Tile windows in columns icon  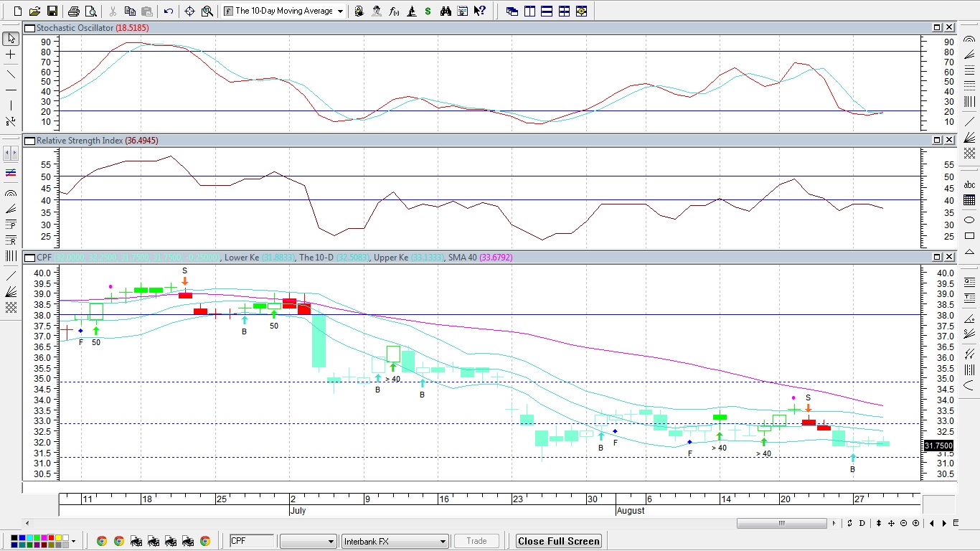(x=529, y=11)
